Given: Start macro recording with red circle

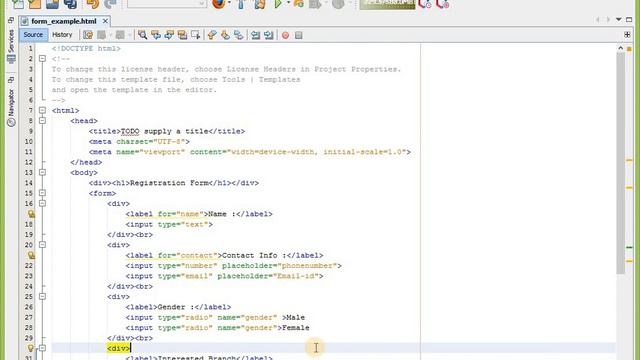Looking at the screenshot, I should [285, 36].
